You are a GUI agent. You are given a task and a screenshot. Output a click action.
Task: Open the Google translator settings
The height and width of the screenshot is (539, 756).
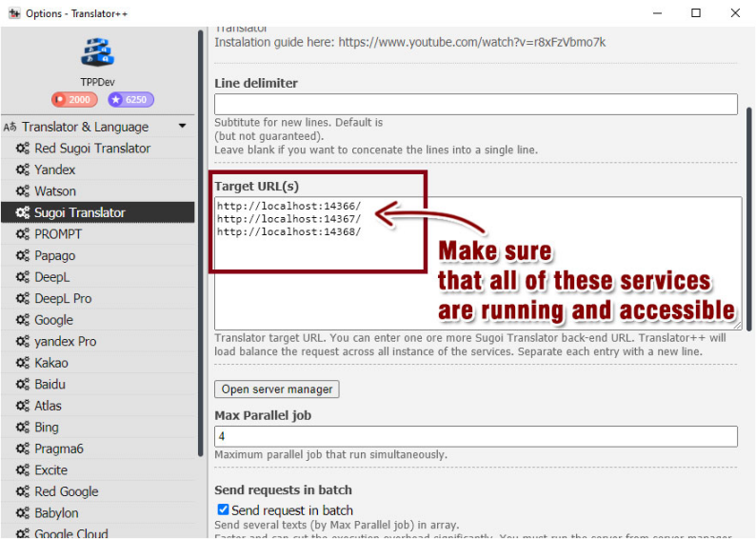53,320
